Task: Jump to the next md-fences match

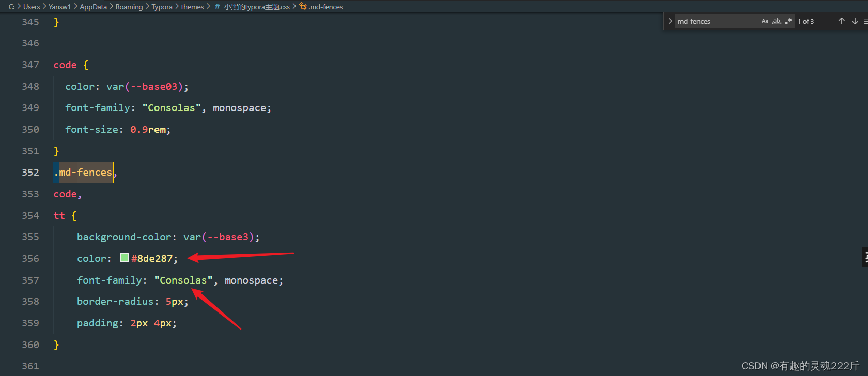Action: click(855, 21)
